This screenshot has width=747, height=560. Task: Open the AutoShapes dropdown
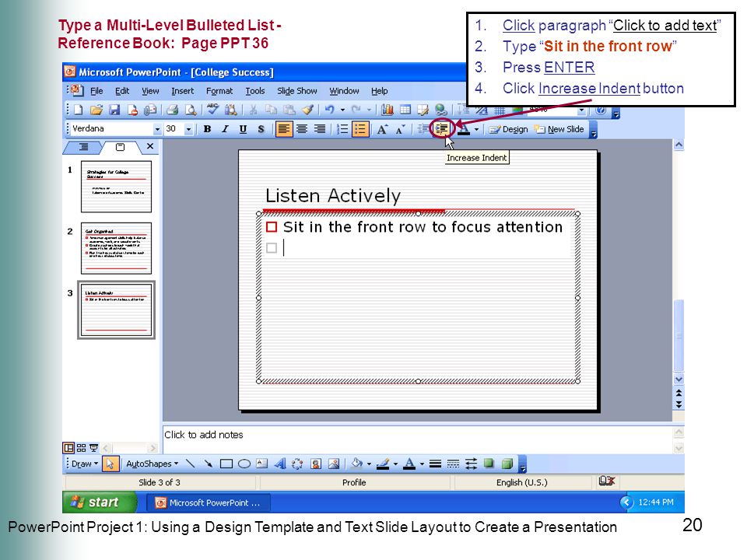(x=152, y=464)
